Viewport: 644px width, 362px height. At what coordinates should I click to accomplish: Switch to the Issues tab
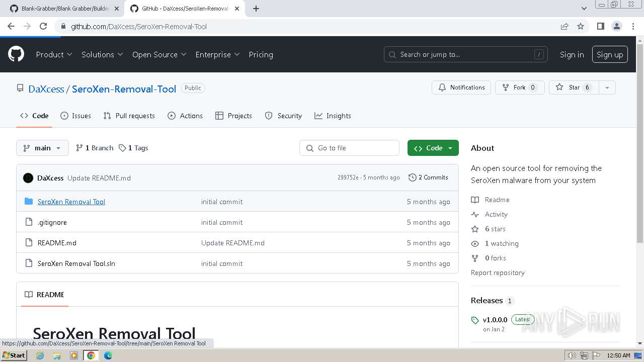[75, 116]
